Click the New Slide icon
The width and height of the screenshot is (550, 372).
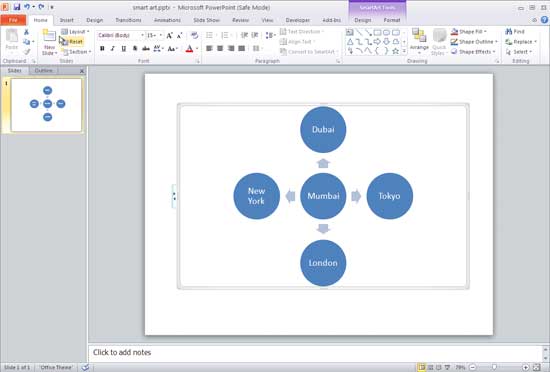(x=49, y=36)
